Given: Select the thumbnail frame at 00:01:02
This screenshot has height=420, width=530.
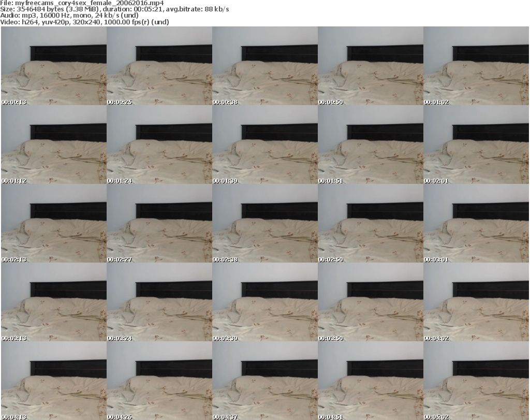Looking at the screenshot, I should pos(476,66).
